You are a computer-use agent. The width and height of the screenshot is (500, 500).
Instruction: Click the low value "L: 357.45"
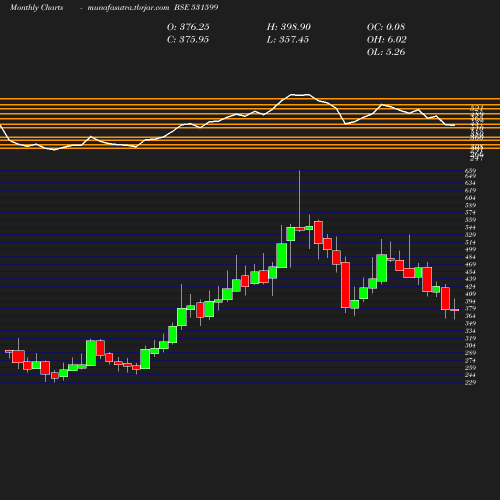click(x=288, y=40)
